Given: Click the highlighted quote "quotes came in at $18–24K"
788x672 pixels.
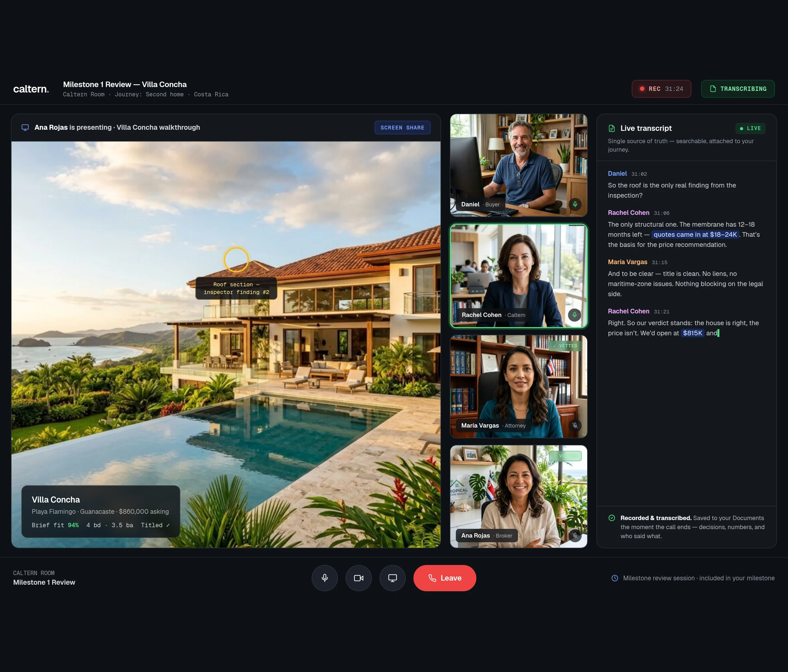Looking at the screenshot, I should pos(695,234).
